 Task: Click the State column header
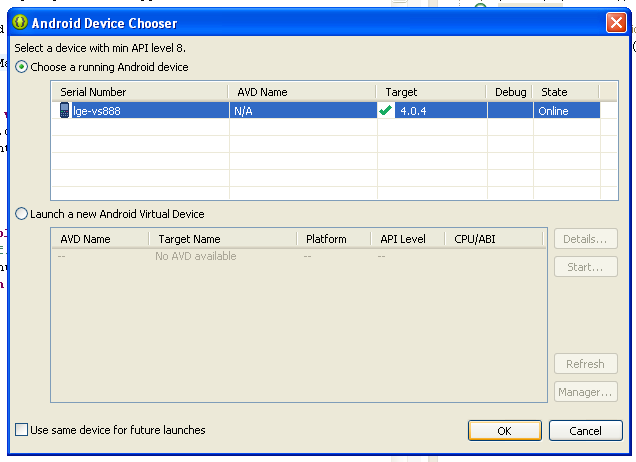tap(566, 92)
